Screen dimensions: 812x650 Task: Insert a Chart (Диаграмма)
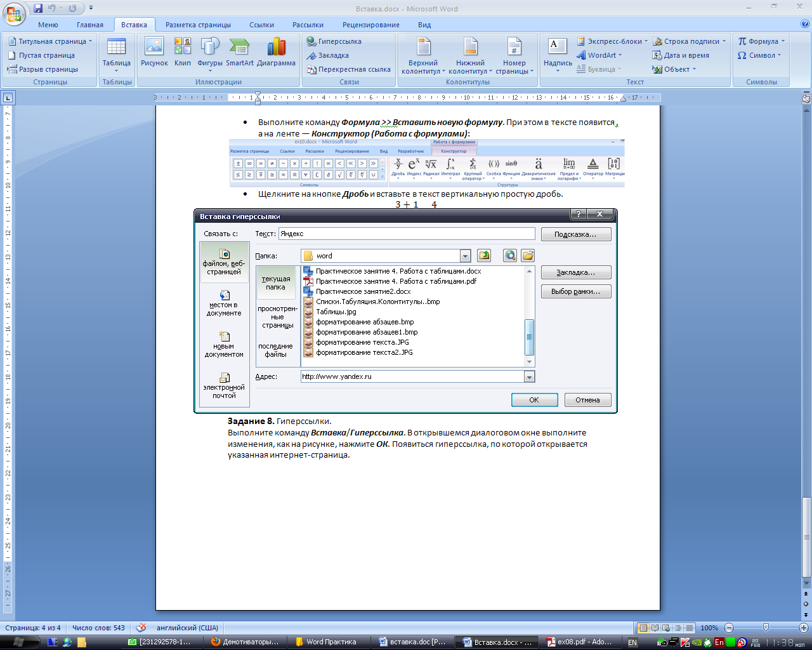tap(276, 53)
